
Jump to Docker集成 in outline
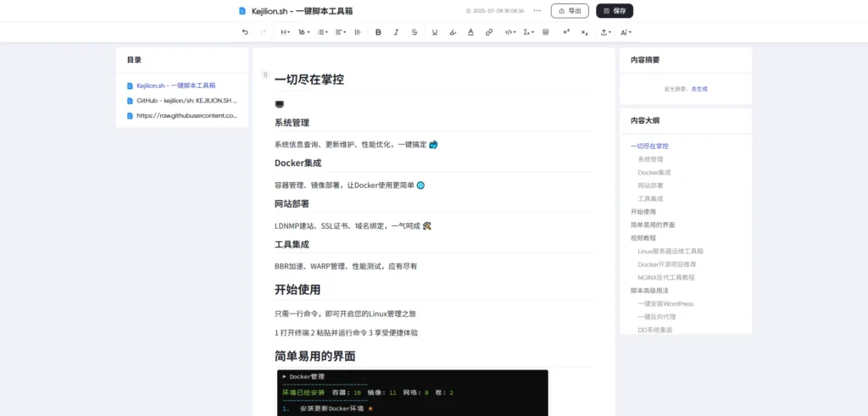[654, 173]
